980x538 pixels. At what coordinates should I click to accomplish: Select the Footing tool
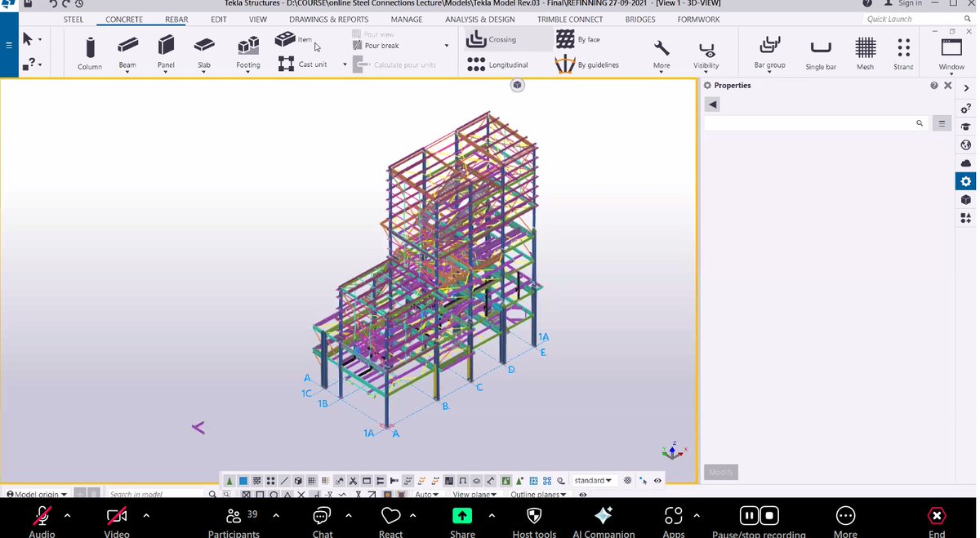(x=248, y=53)
